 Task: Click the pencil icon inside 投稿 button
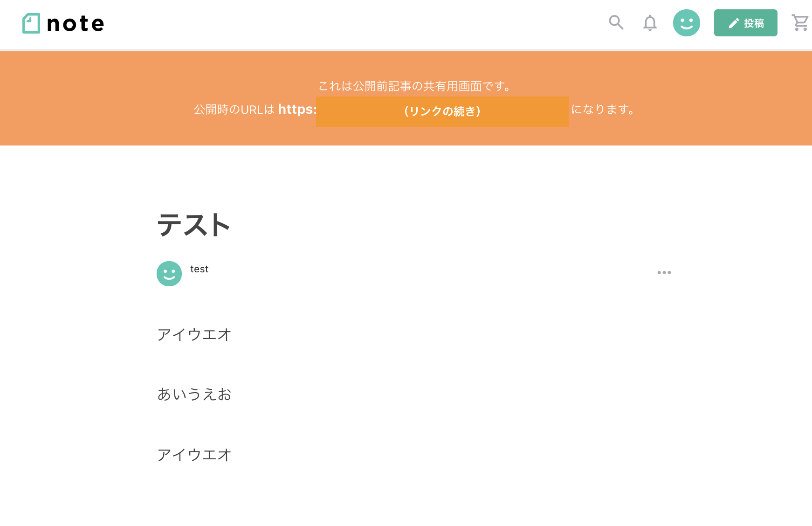734,23
